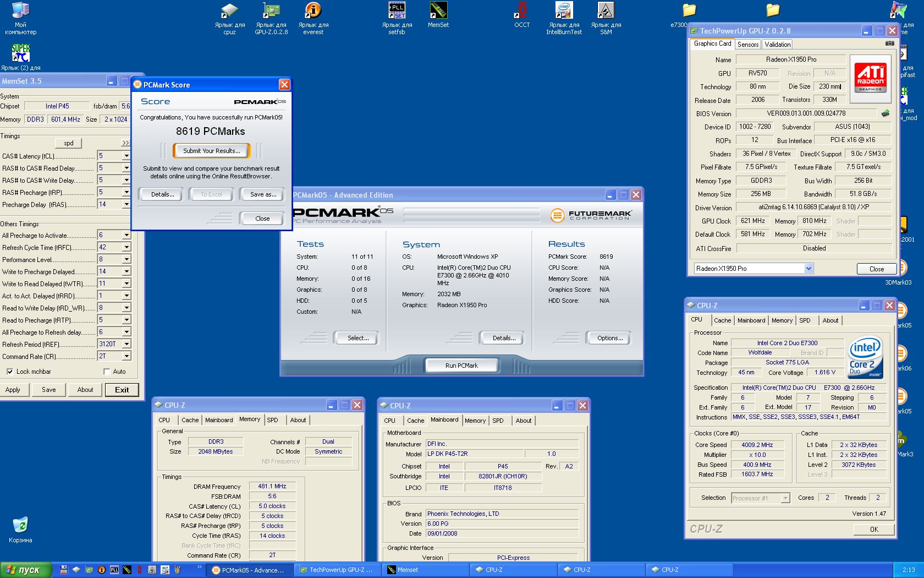
Task: Open the Command Rate (CR) dropdown
Action: click(x=126, y=356)
